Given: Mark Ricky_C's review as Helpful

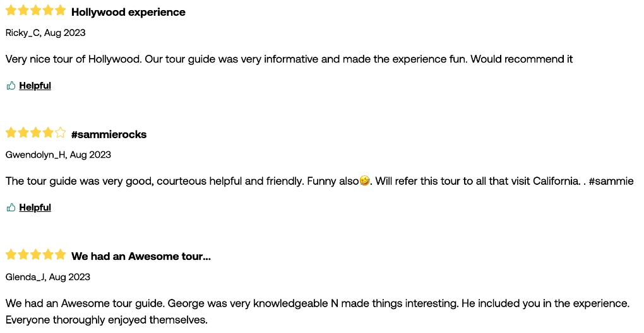Looking at the screenshot, I should pos(35,86).
